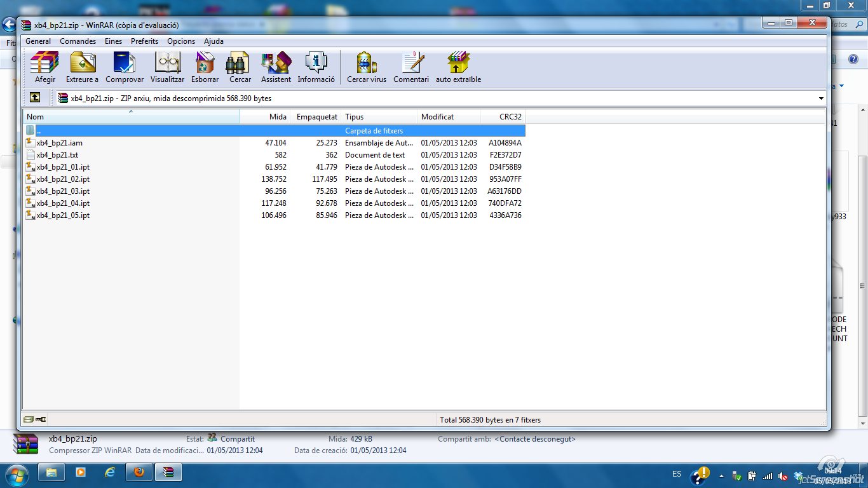Open the Cercar search tool
Screen dimensions: 868x488
coord(240,67)
